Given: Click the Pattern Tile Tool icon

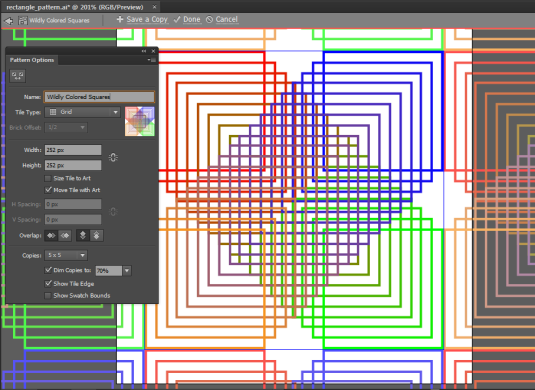Looking at the screenshot, I should click(17, 75).
